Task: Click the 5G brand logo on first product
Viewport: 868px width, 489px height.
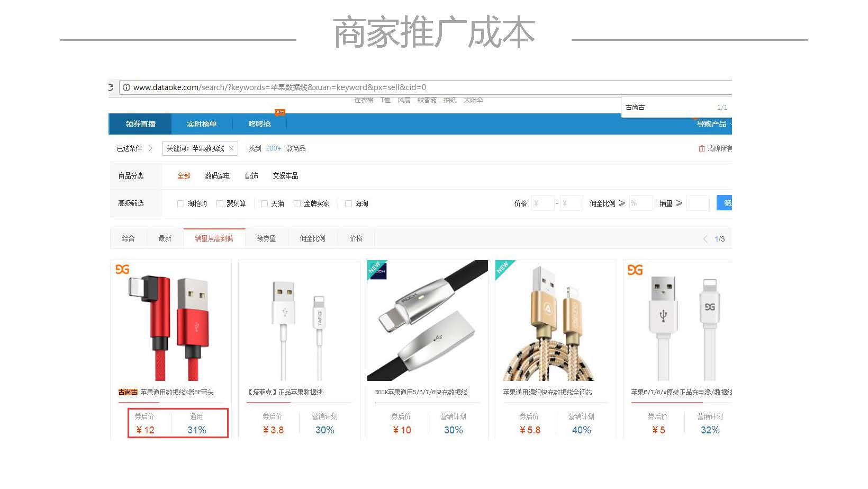Action: (122, 269)
